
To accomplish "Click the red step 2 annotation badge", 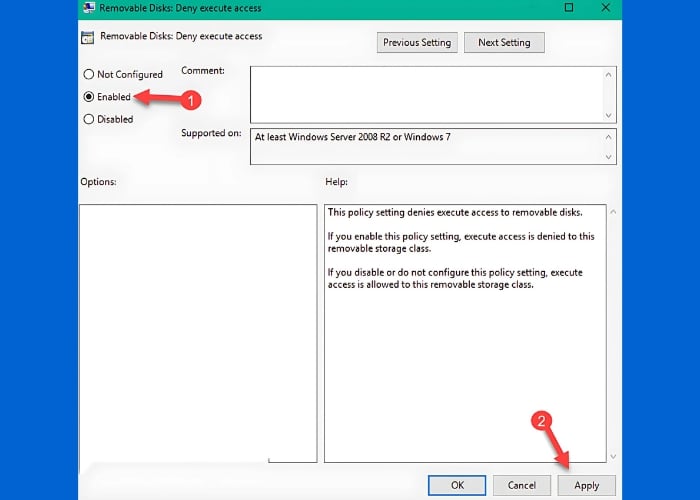I will click(x=542, y=421).
